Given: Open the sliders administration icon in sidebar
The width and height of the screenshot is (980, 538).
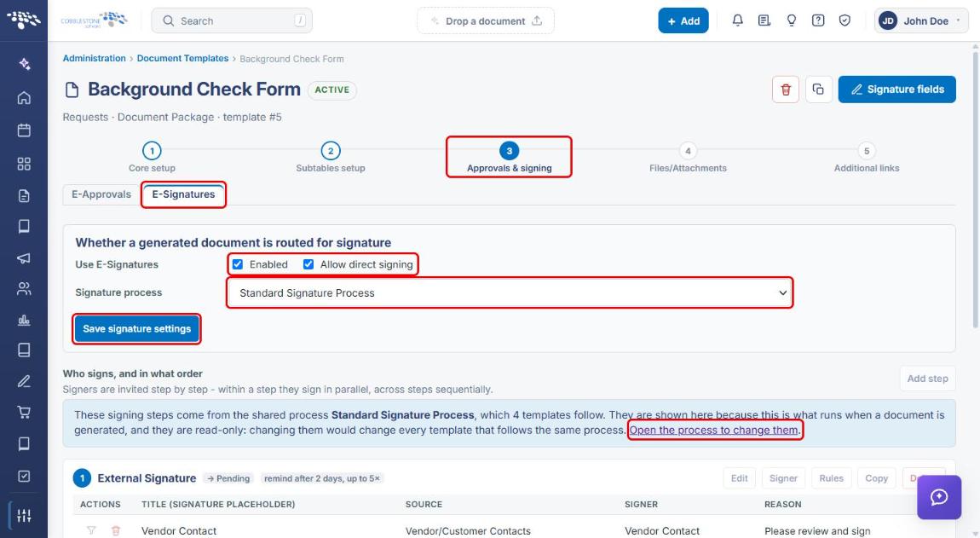Looking at the screenshot, I should [24, 516].
